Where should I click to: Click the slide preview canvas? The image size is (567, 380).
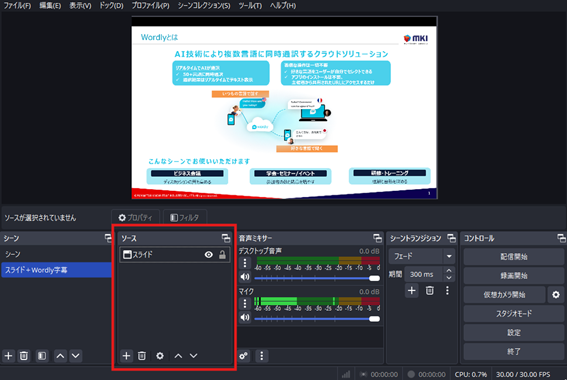point(284,108)
